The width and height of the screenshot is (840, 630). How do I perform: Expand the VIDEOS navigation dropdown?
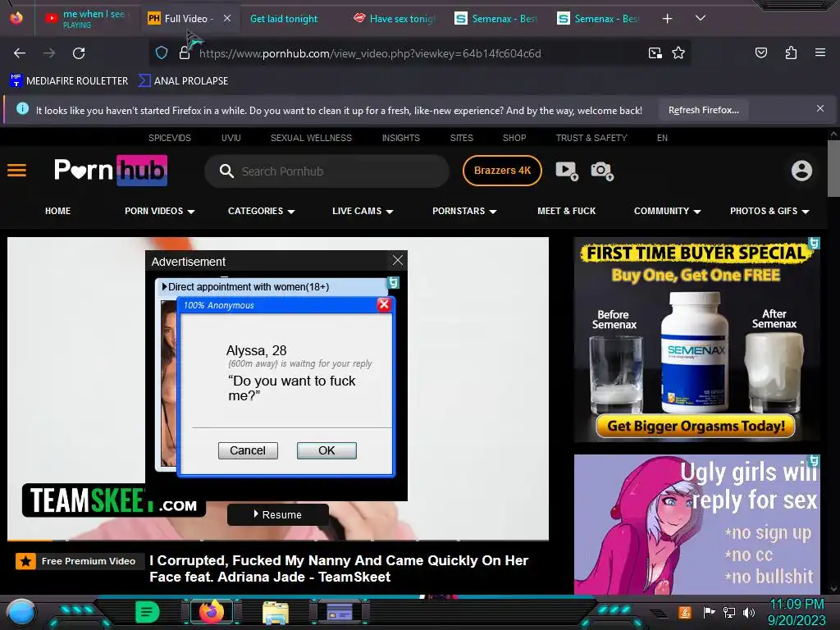coord(160,211)
